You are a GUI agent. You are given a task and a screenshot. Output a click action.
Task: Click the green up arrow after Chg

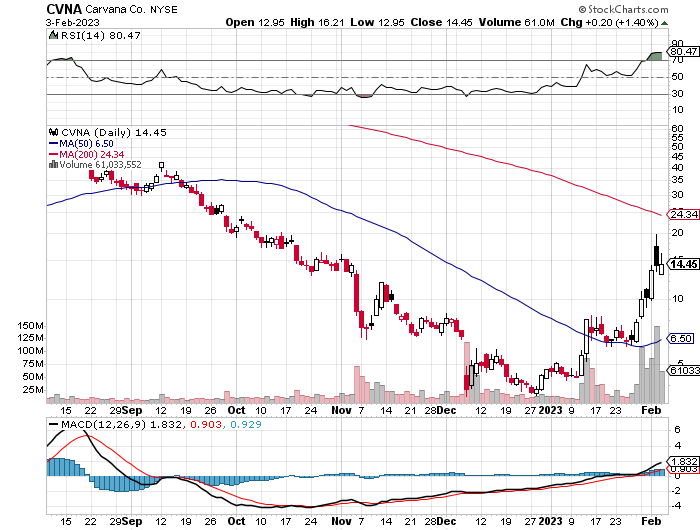(x=664, y=23)
